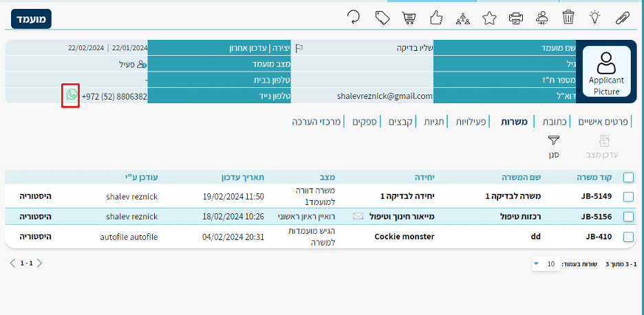Switch to the תגיות tab

tap(433, 122)
